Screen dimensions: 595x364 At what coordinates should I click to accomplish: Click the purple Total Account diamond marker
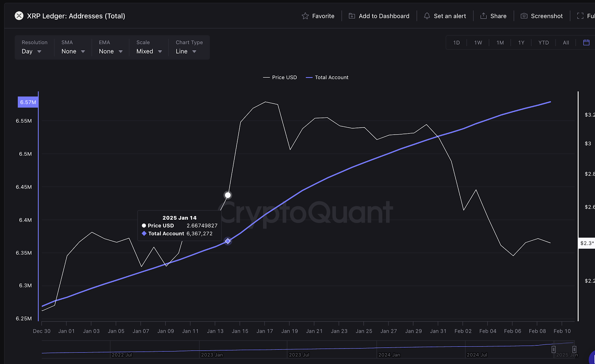pos(228,241)
